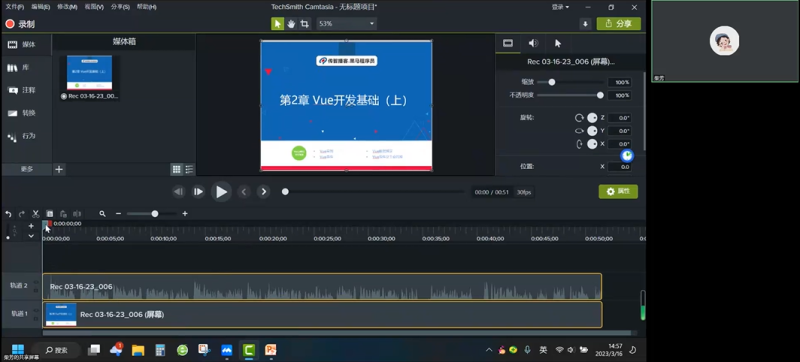Screen dimensions: 800x362
Task: Jump to next clip
Action: (263, 192)
